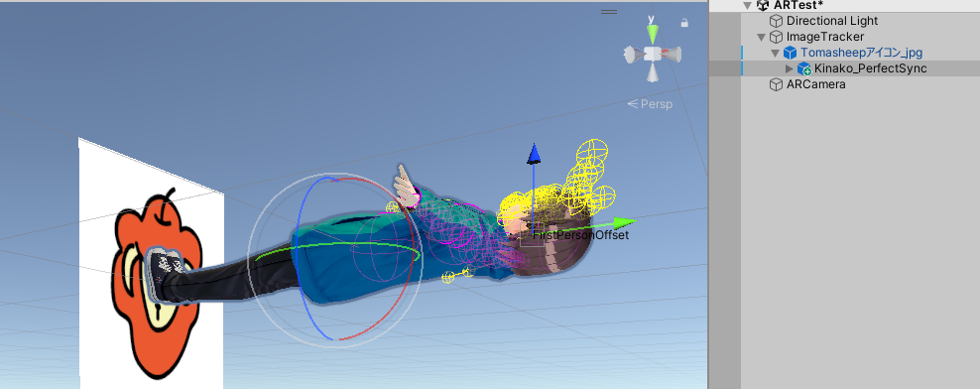Toggle the scene view rotation lock icon
The width and height of the screenshot is (980, 389).
click(x=684, y=23)
